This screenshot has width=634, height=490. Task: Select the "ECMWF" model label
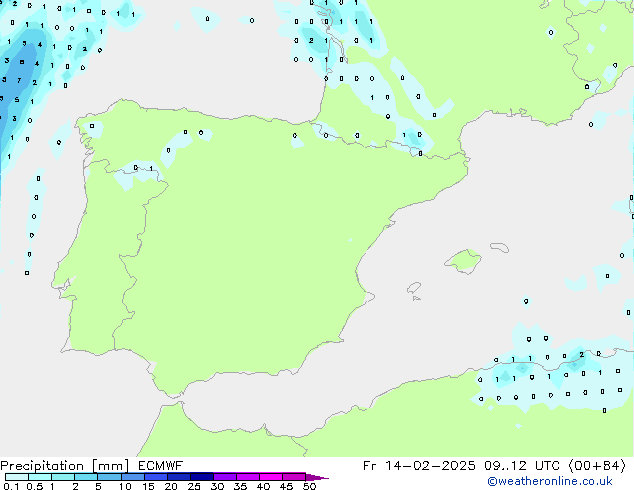(x=161, y=466)
